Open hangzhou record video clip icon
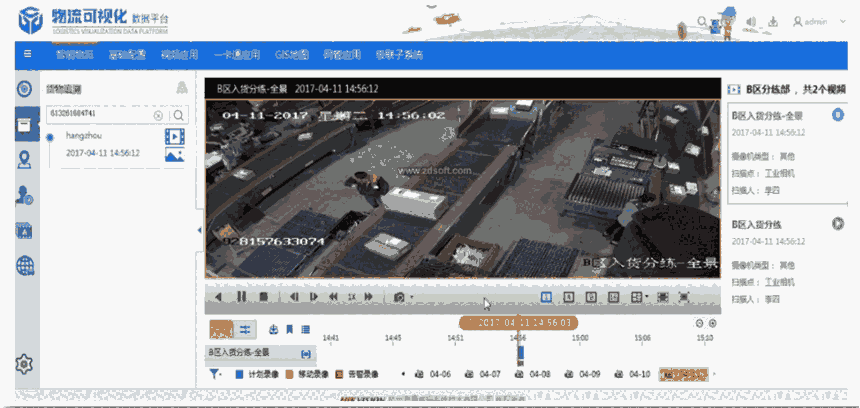This screenshot has height=408, width=860. (174, 135)
